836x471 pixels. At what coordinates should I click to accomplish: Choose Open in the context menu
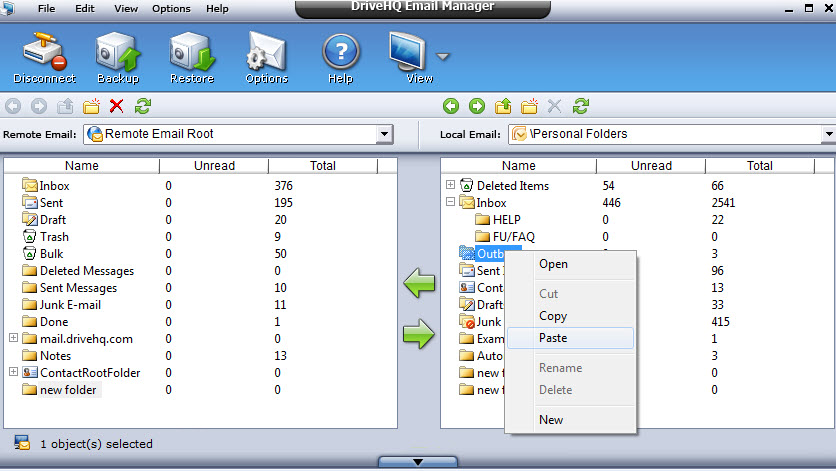pyautogui.click(x=570, y=264)
